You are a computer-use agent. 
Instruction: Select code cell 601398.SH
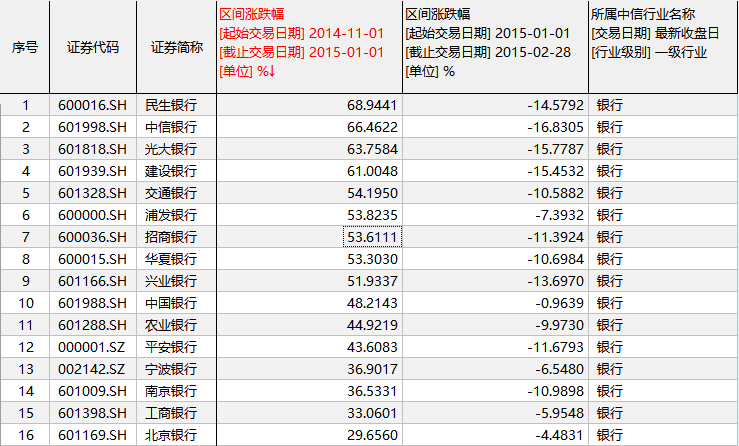click(93, 413)
